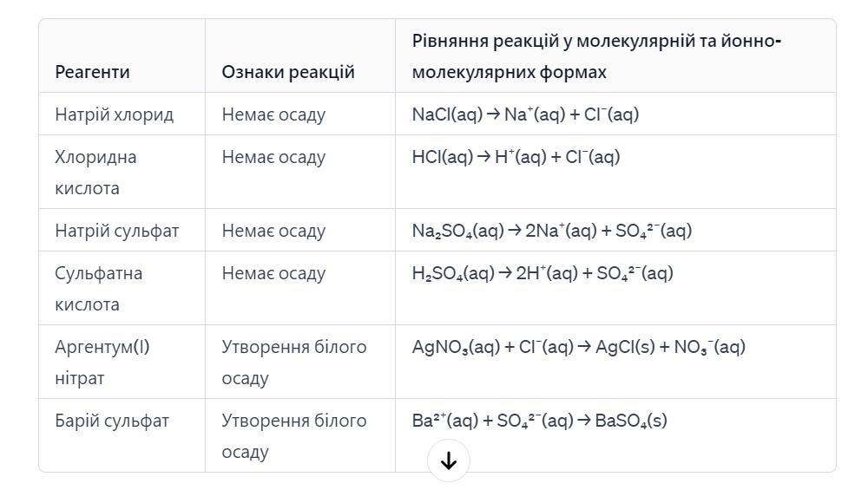Click the scroll-down arrow button
The width and height of the screenshot is (868, 490).
click(x=448, y=461)
